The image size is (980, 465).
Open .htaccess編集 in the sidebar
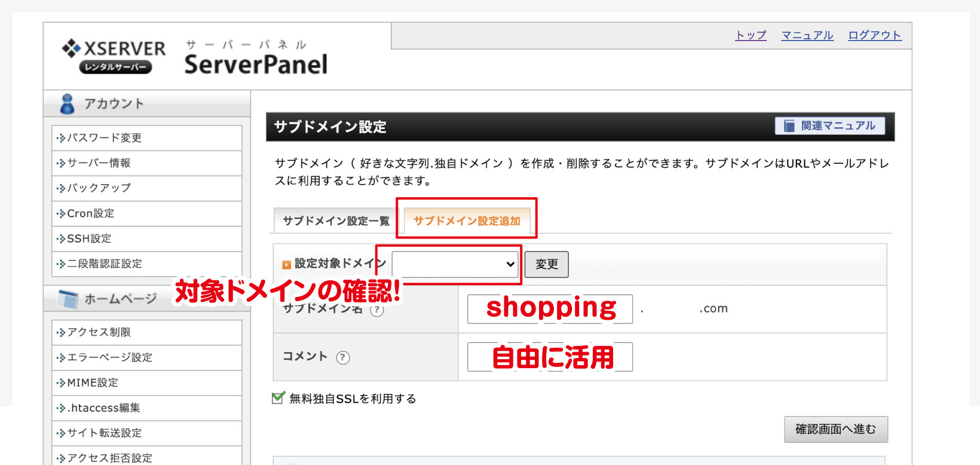tap(103, 408)
